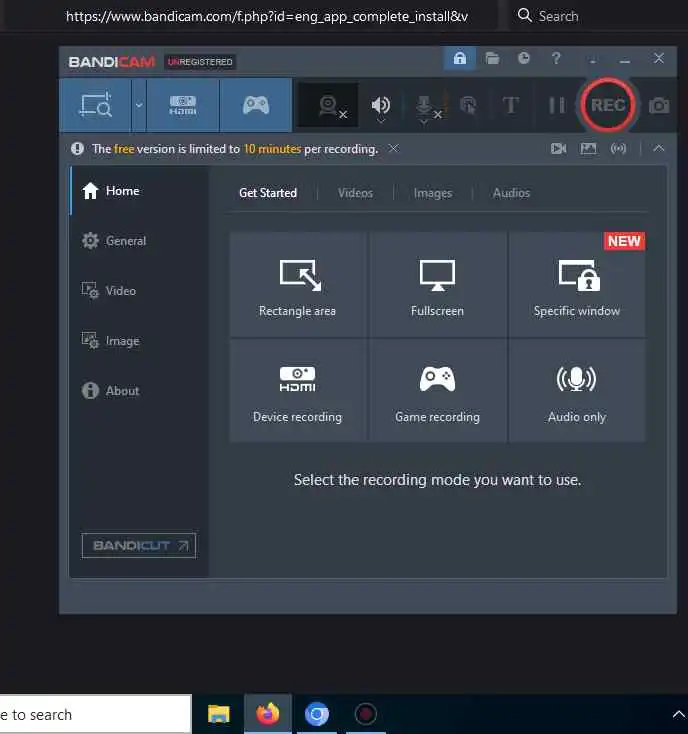The image size is (688, 734).
Task: Select HDMI device recording mode in toolbar
Action: tap(183, 105)
